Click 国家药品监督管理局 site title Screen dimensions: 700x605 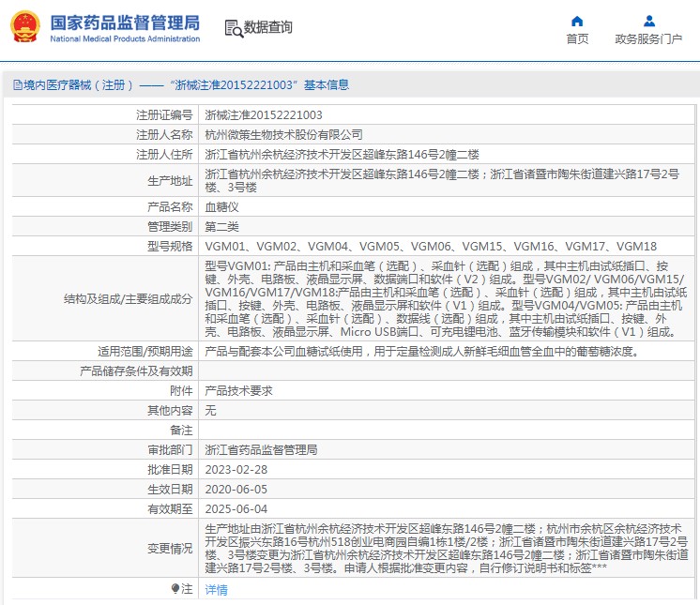pos(125,23)
